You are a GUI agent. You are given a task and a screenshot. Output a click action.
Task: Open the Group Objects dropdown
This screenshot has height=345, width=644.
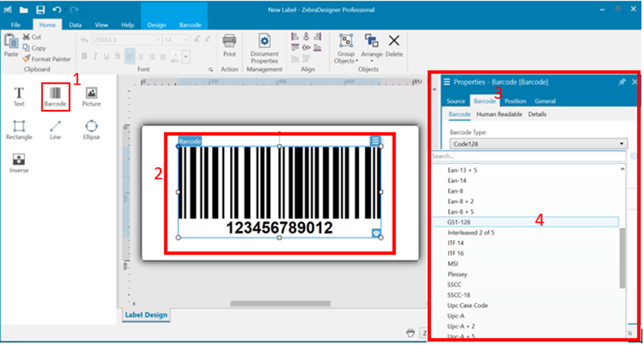[x=345, y=47]
